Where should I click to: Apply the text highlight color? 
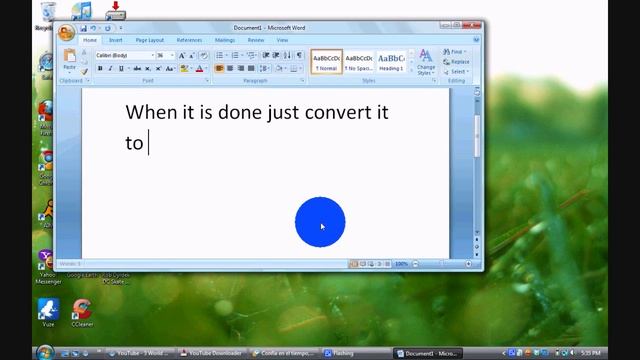(184, 69)
